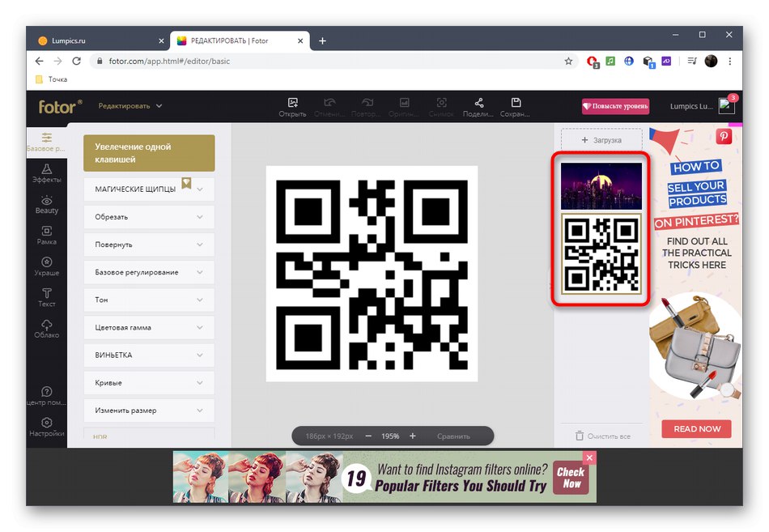Open Настройки gear in sidebar
This screenshot has height=532, width=769.
[47, 427]
